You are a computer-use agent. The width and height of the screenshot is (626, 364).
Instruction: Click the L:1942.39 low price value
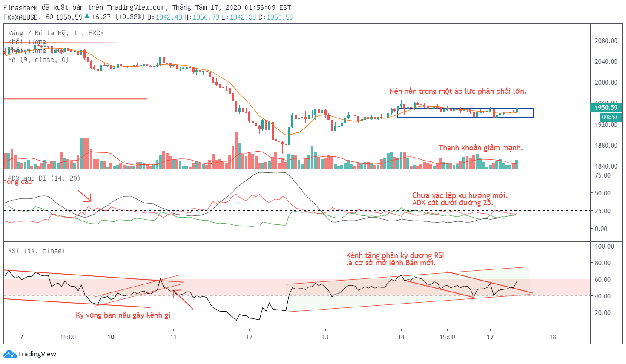[239, 17]
